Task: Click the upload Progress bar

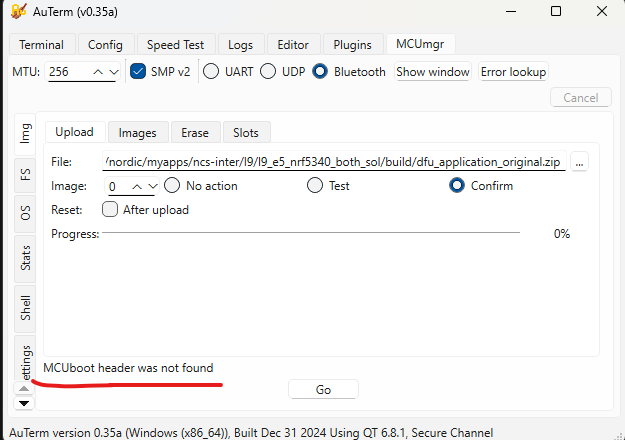Action: 311,234
